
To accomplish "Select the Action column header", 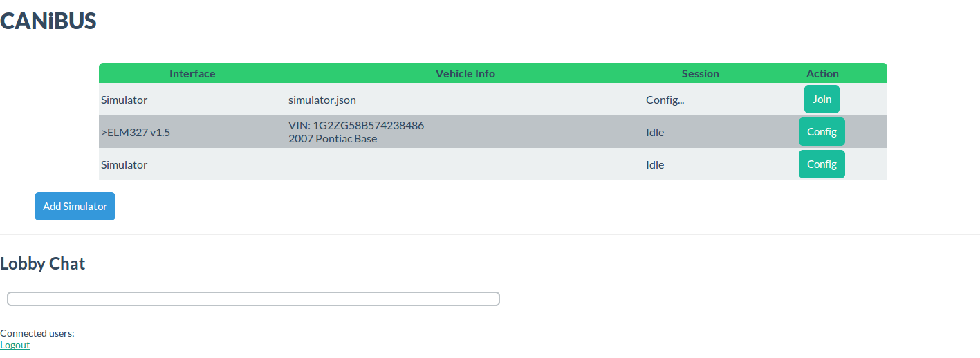I will click(x=822, y=73).
